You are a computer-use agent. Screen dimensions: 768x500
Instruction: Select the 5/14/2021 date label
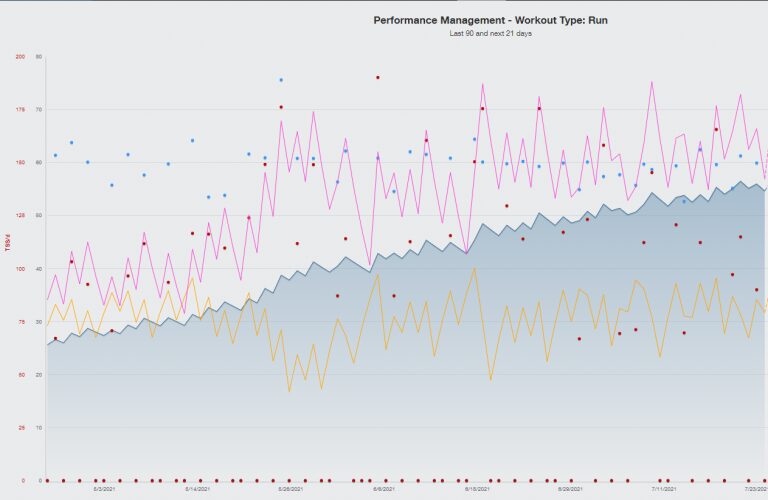(197, 489)
